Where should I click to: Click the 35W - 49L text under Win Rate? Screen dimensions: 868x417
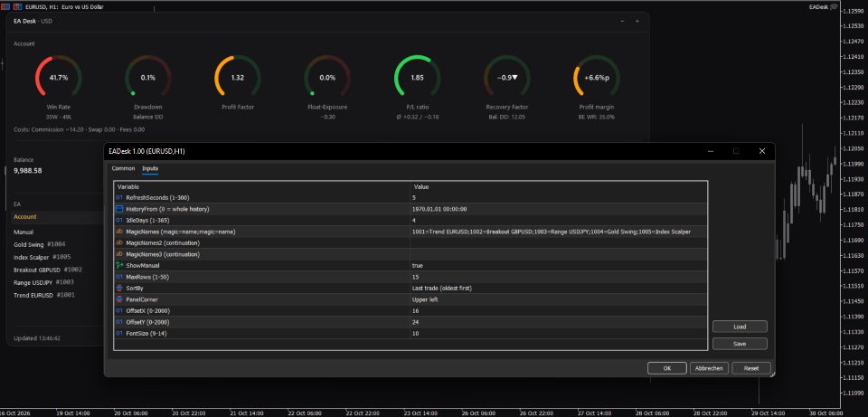(59, 117)
